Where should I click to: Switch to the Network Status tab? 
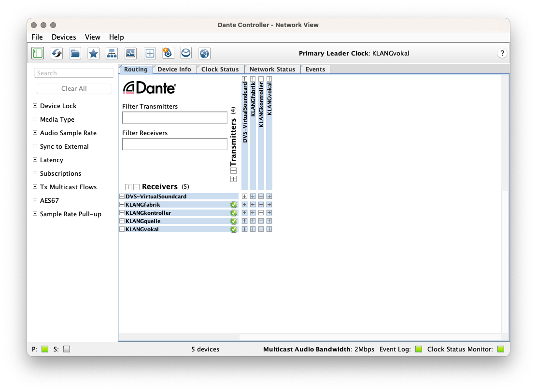272,69
